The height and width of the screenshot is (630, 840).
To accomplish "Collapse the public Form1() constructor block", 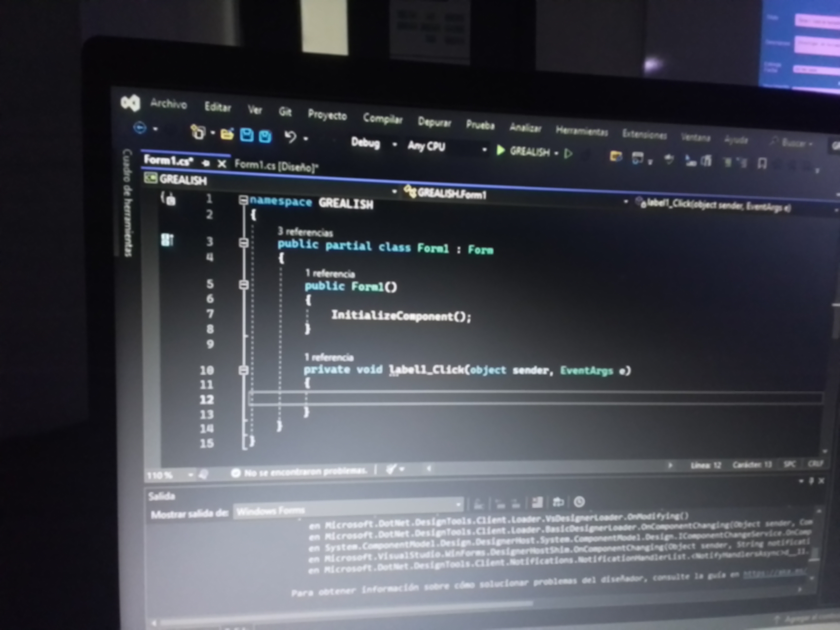I will [x=244, y=285].
